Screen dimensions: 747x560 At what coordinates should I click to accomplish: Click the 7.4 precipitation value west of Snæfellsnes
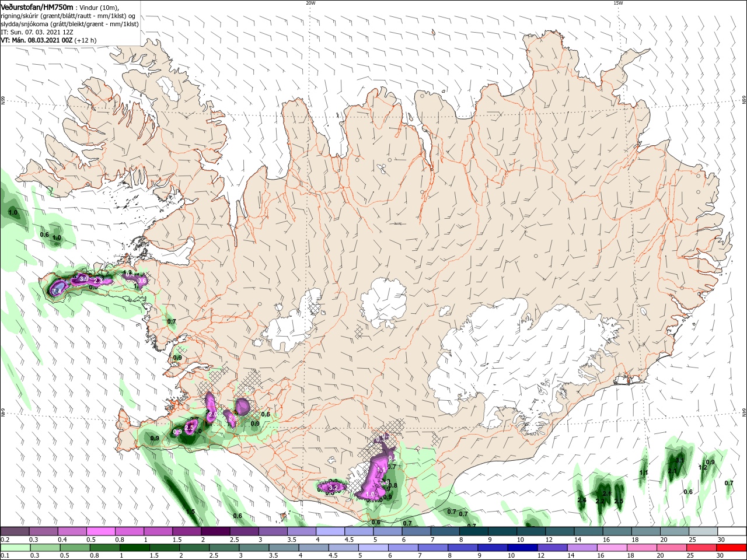[57, 290]
